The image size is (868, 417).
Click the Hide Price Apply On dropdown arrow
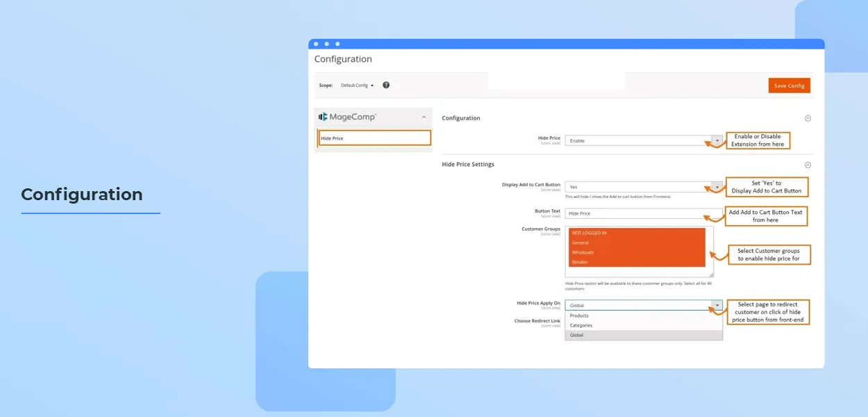pos(717,305)
